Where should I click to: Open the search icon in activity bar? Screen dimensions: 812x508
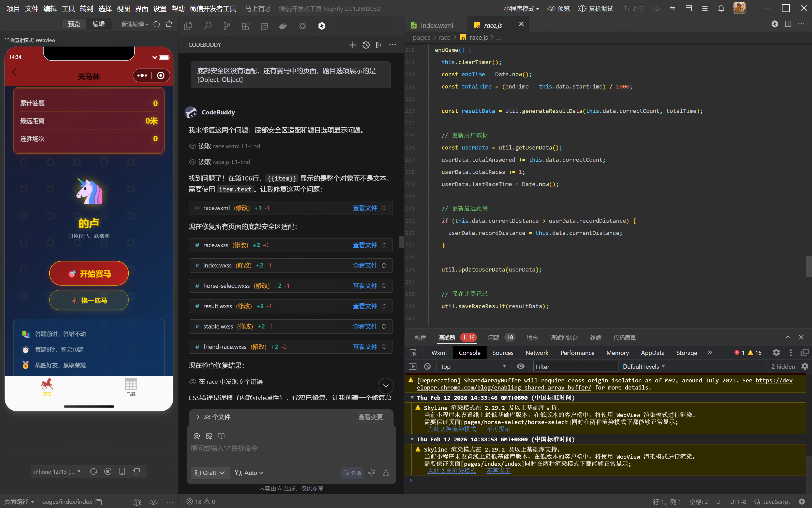pos(207,26)
